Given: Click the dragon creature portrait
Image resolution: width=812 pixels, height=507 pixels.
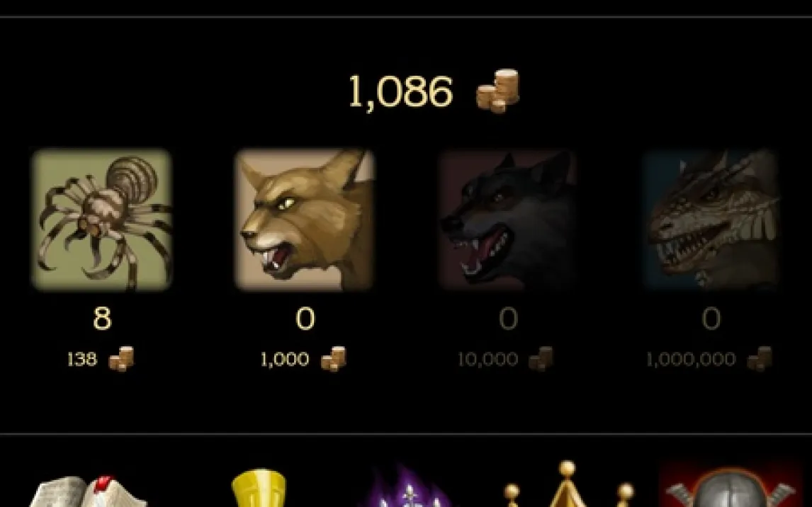Looking at the screenshot, I should (711, 220).
